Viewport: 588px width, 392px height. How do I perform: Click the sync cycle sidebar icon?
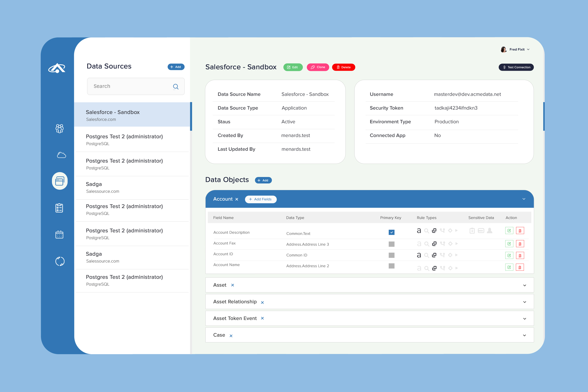coord(60,261)
